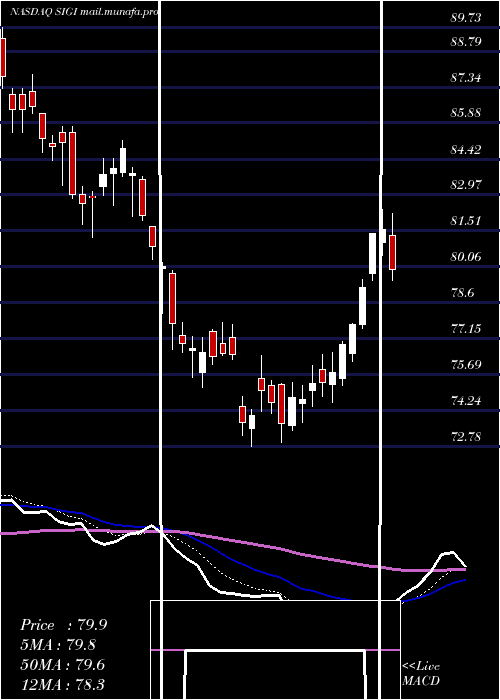Image resolution: width=500 pixels, height=700 pixels.
Task: Click the tall white candlestick just below 81.51
Action: point(372,253)
